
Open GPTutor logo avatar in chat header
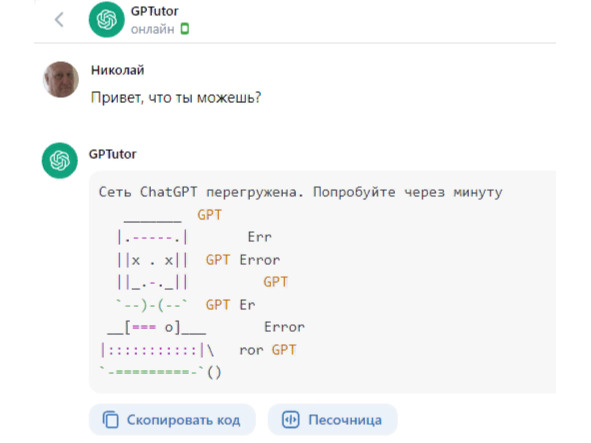(x=107, y=20)
